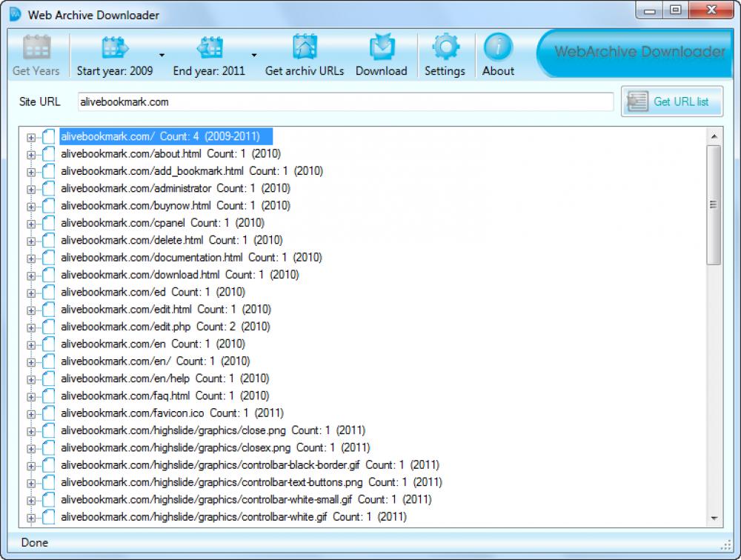
Task: Click the Get Years calendar icon
Action: 36,46
